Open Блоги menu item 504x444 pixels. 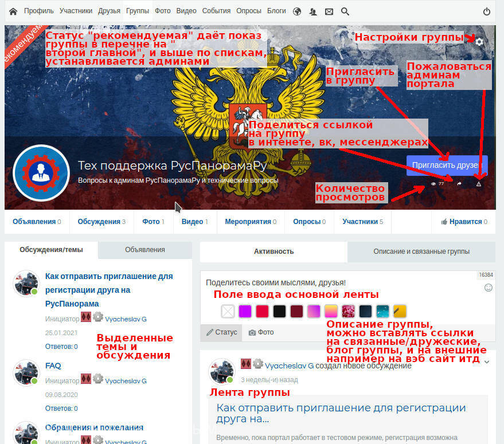click(276, 11)
